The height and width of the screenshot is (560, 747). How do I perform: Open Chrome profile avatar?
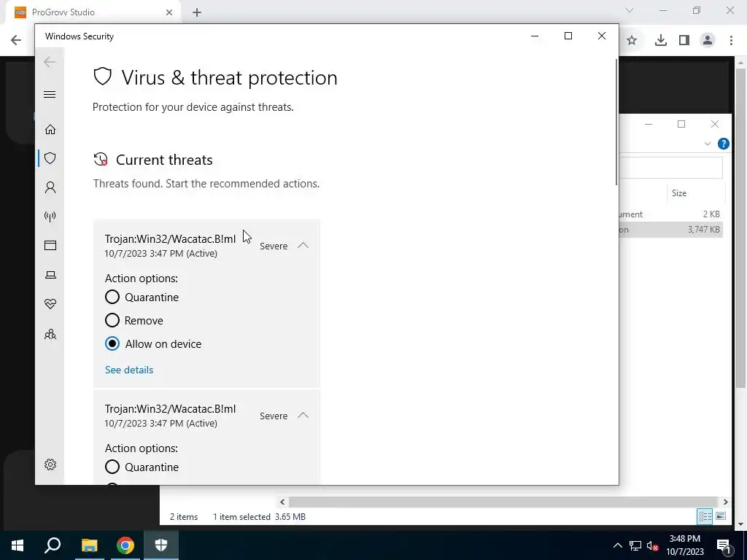pyautogui.click(x=708, y=41)
